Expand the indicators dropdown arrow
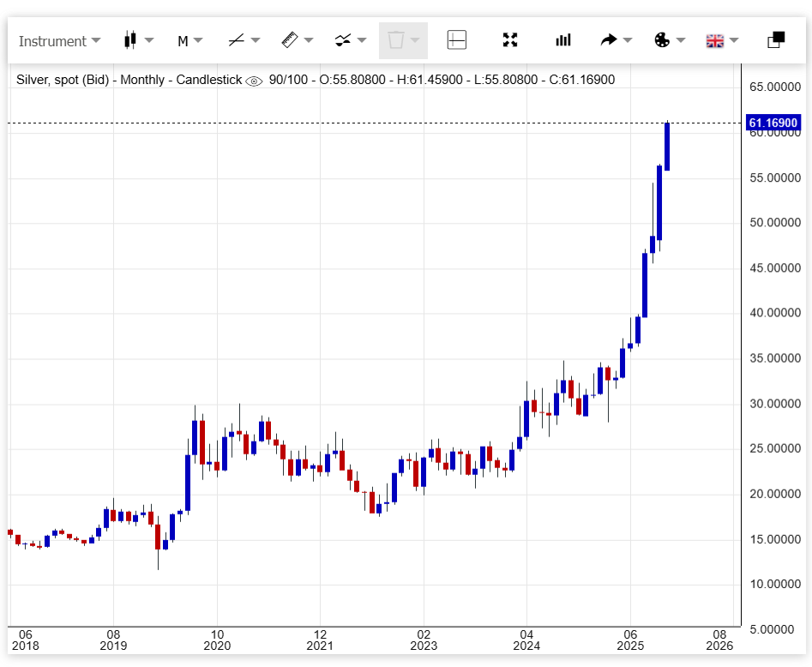Image resolution: width=812 pixels, height=667 pixels. click(x=362, y=40)
